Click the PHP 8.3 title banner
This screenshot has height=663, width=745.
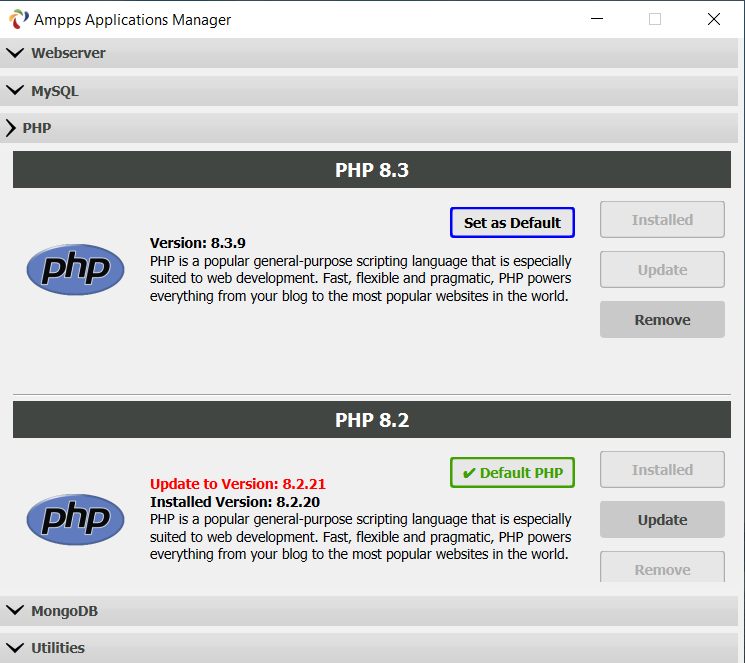[x=372, y=170]
